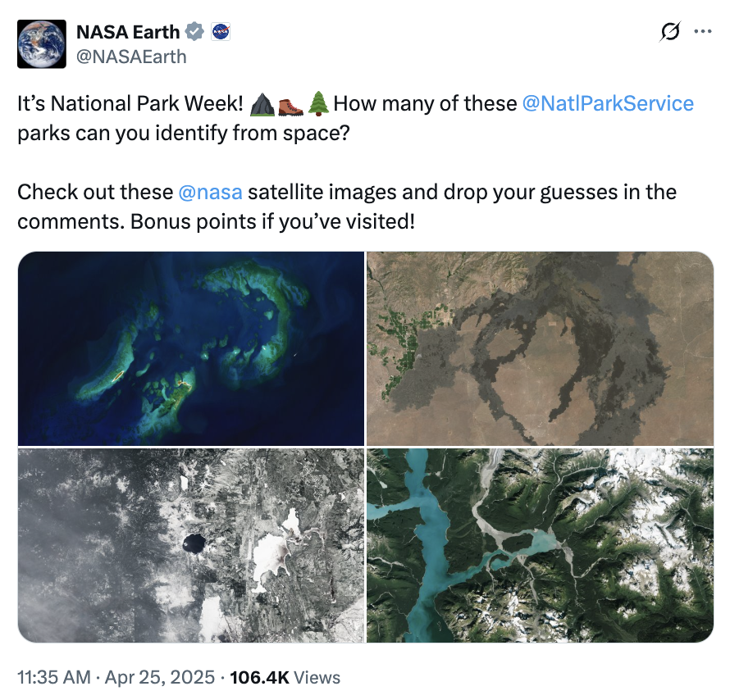
Task: Click the hiking boot emoji
Action: 290,105
